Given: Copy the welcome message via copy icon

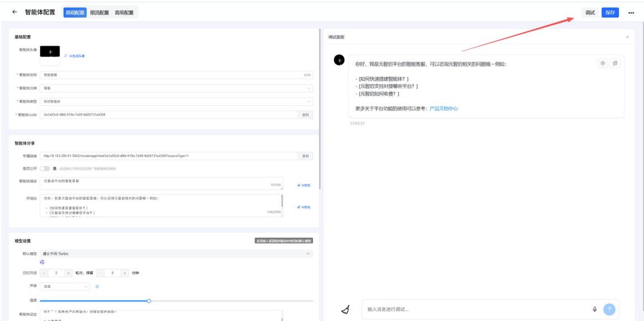Looking at the screenshot, I should 615,64.
